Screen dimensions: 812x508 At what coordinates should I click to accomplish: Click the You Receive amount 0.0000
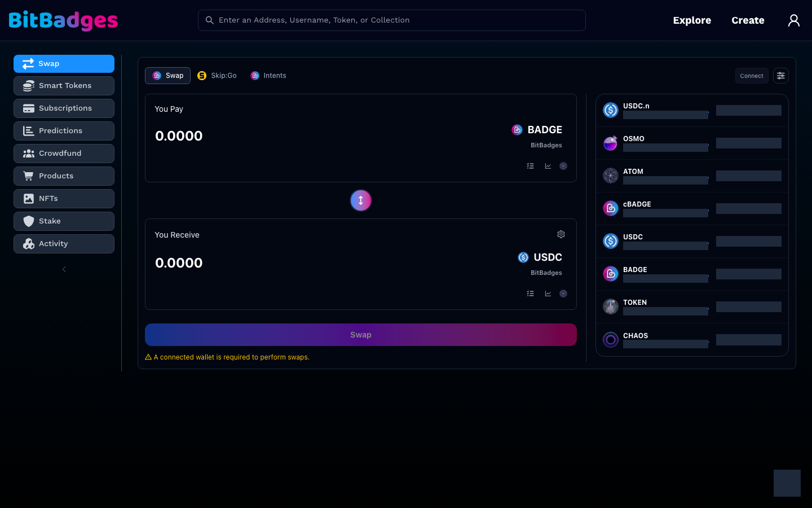(179, 263)
